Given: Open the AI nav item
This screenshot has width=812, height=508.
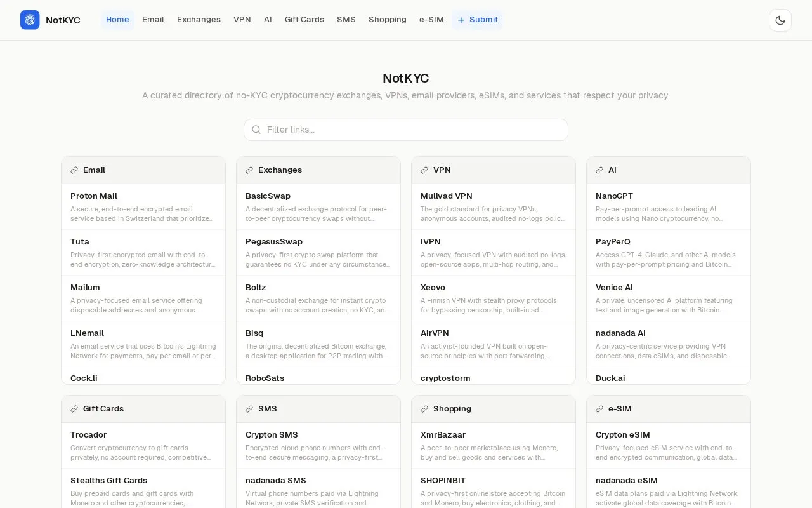Looking at the screenshot, I should (268, 20).
